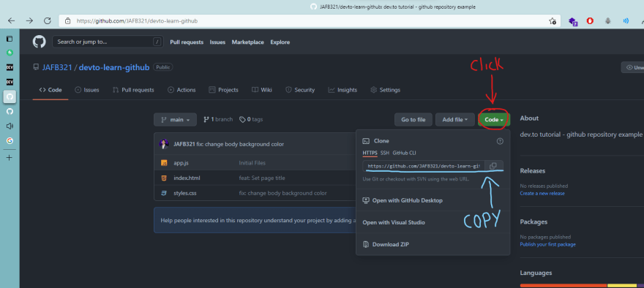Open Explore in top navigation
This screenshot has width=644, height=288.
click(x=280, y=42)
